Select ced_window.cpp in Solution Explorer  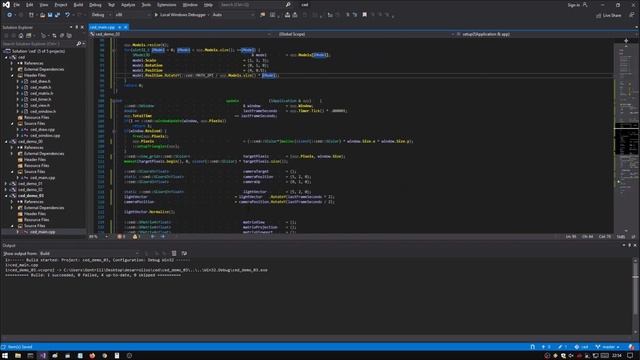(x=45, y=136)
